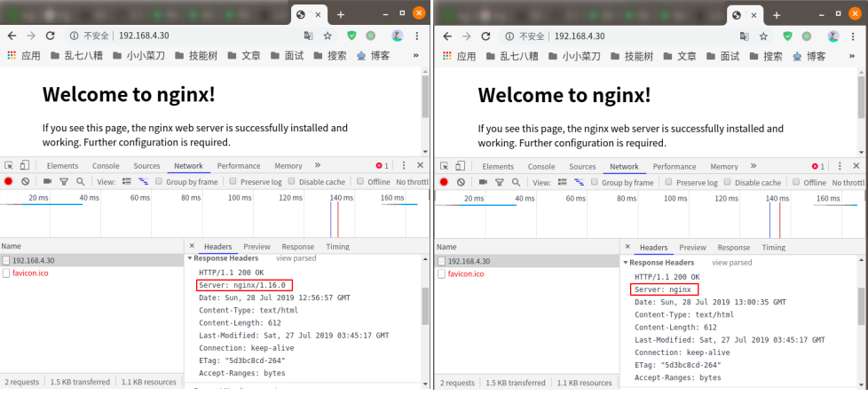Collapse Response Headers section in left DevTools
Image resolution: width=868 pixels, height=396 pixels.
pos(190,258)
